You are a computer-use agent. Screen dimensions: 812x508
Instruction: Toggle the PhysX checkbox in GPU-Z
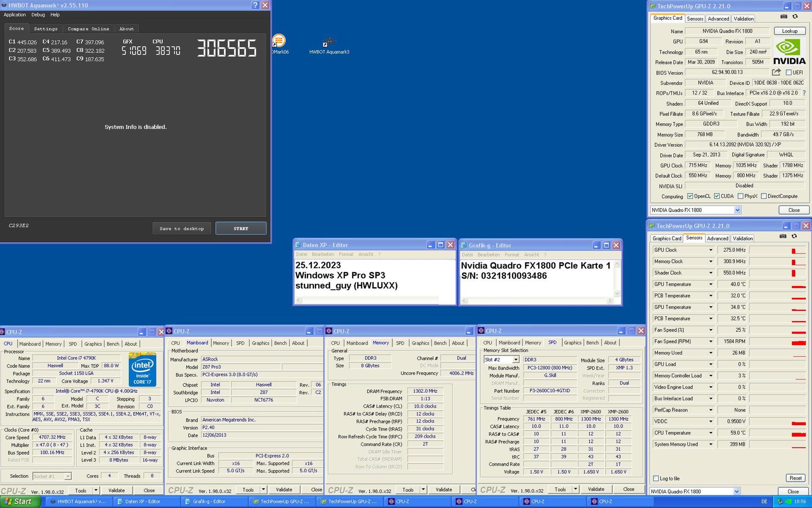740,196
